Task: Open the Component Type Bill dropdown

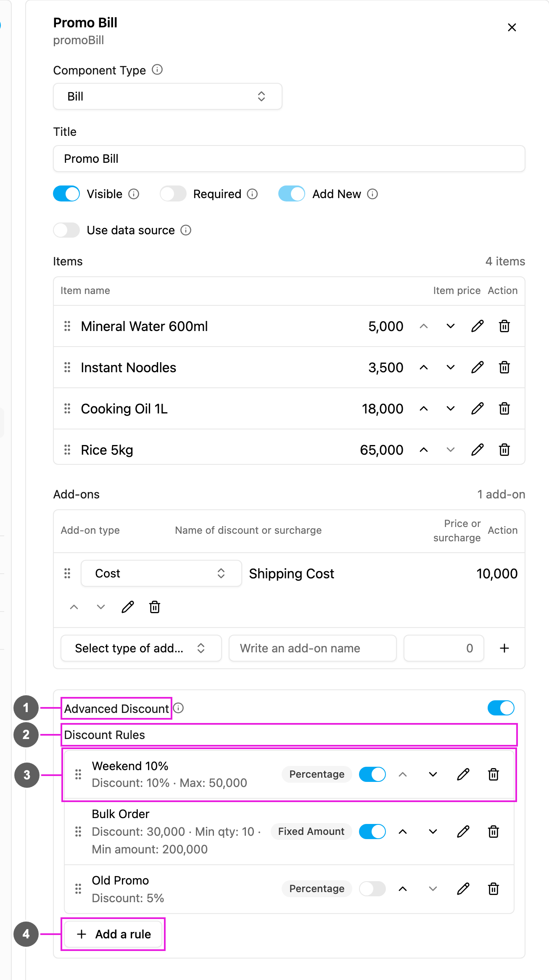Action: (x=168, y=96)
